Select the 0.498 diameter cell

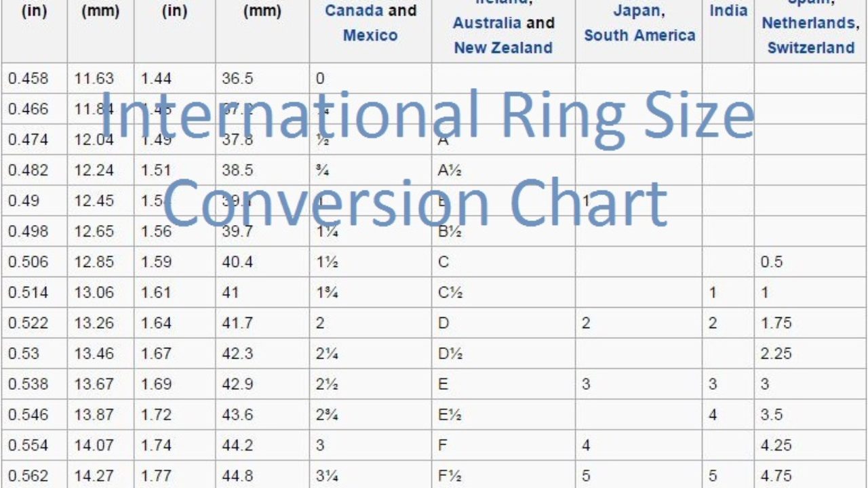coord(35,231)
